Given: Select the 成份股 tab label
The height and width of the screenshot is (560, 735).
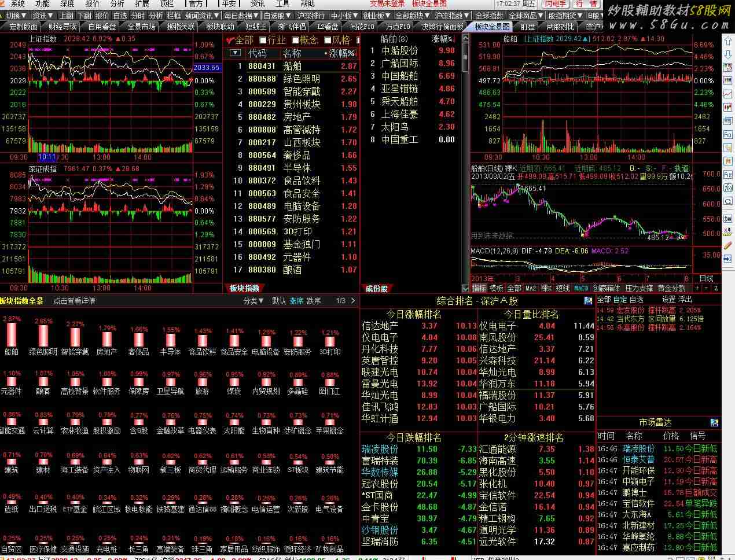Looking at the screenshot, I should click(376, 288).
